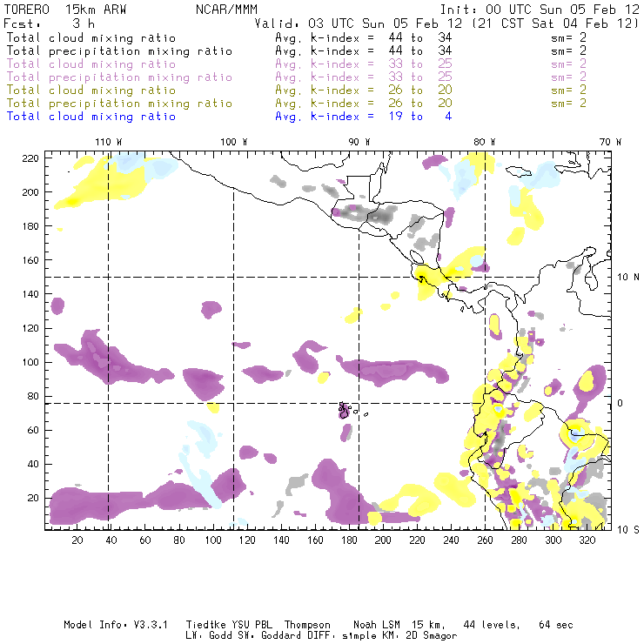Select the blue "Total cloud mixing ratio" legend line
This screenshot has width=644, height=644.
(x=91, y=117)
